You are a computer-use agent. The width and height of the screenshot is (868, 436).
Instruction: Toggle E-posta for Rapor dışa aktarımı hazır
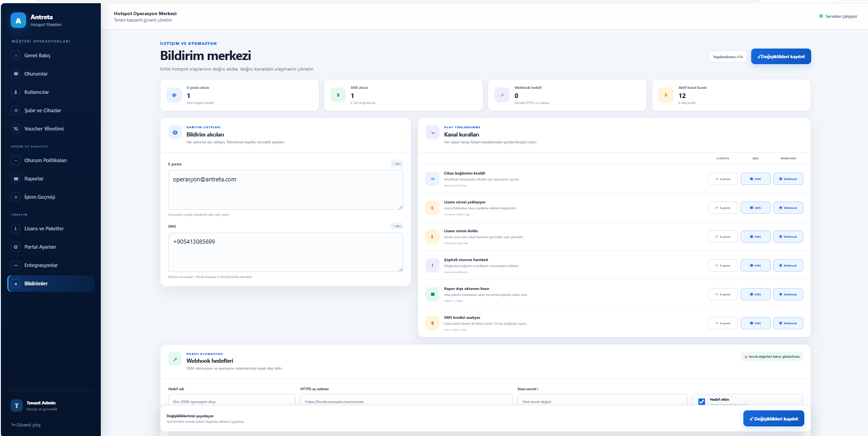click(723, 294)
